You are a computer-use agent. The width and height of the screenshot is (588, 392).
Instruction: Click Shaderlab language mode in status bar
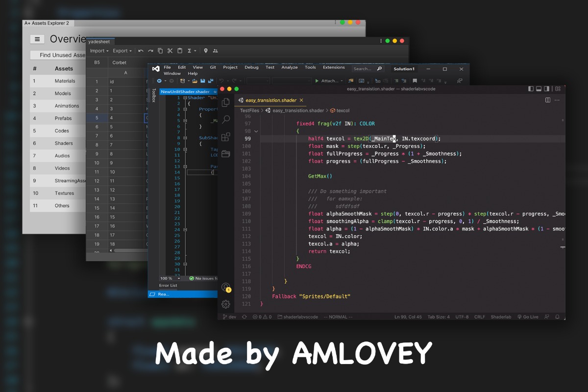point(501,317)
